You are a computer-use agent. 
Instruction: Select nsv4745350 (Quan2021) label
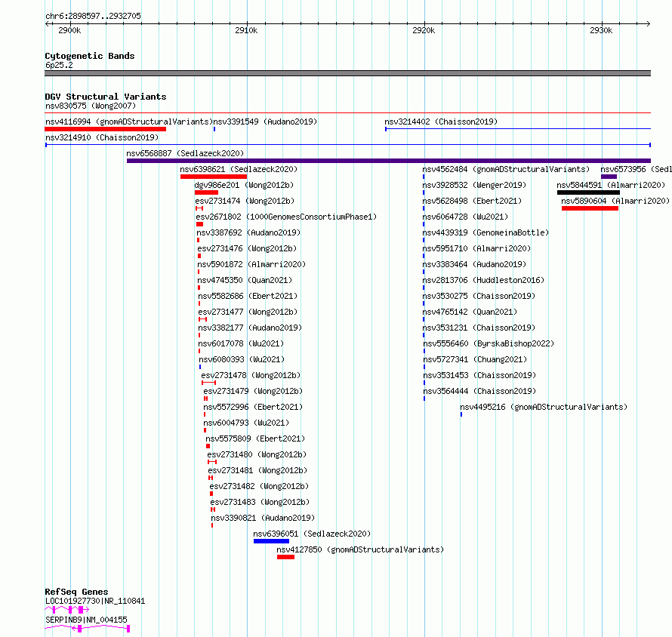click(x=245, y=280)
